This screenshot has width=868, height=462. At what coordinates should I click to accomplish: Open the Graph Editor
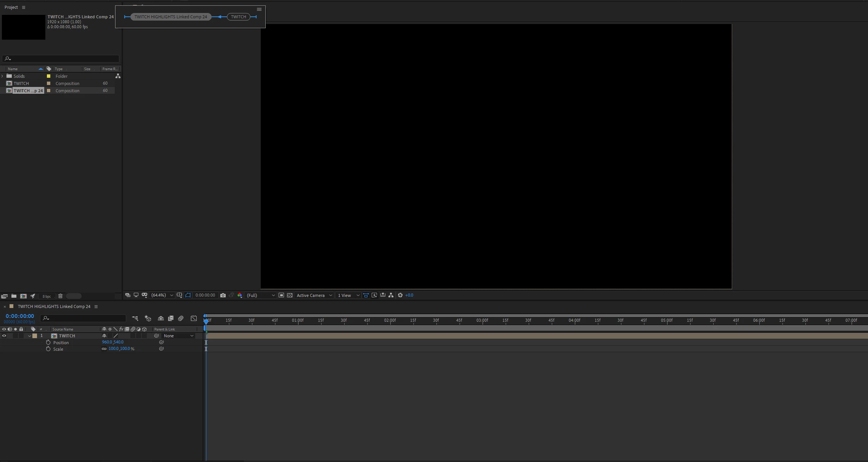click(x=194, y=318)
